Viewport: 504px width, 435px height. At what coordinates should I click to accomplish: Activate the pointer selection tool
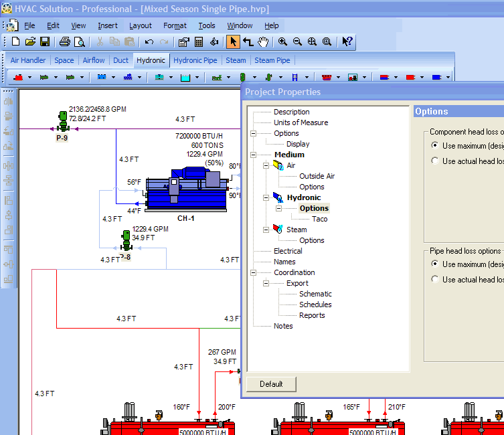(x=234, y=41)
